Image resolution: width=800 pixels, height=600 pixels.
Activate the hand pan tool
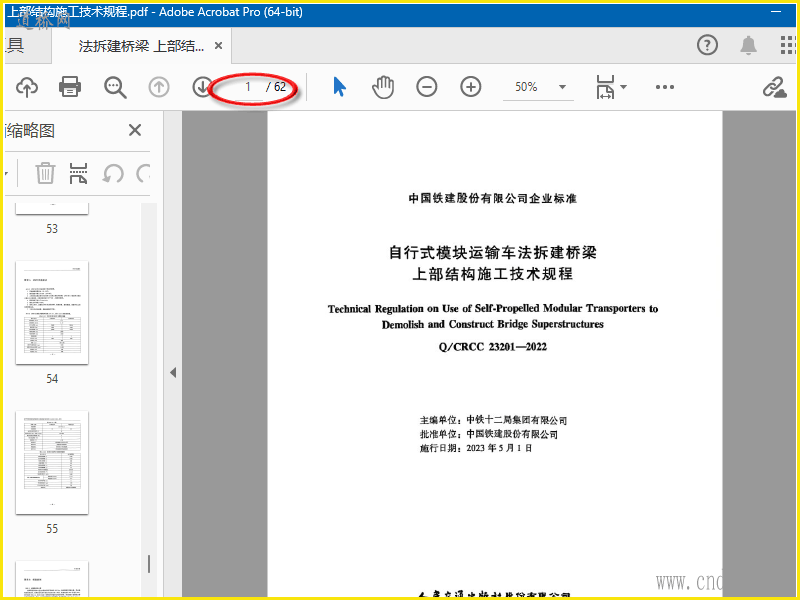pyautogui.click(x=383, y=87)
